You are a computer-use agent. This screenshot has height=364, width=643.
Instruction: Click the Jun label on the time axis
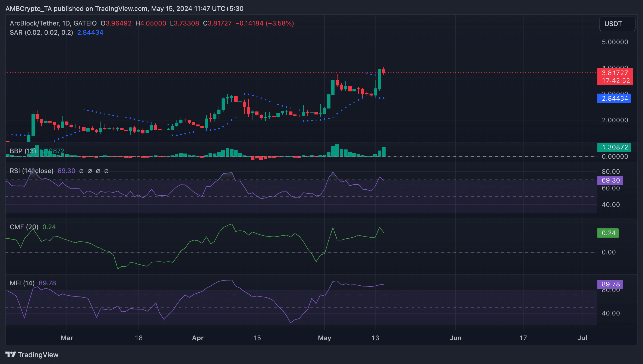point(455,338)
